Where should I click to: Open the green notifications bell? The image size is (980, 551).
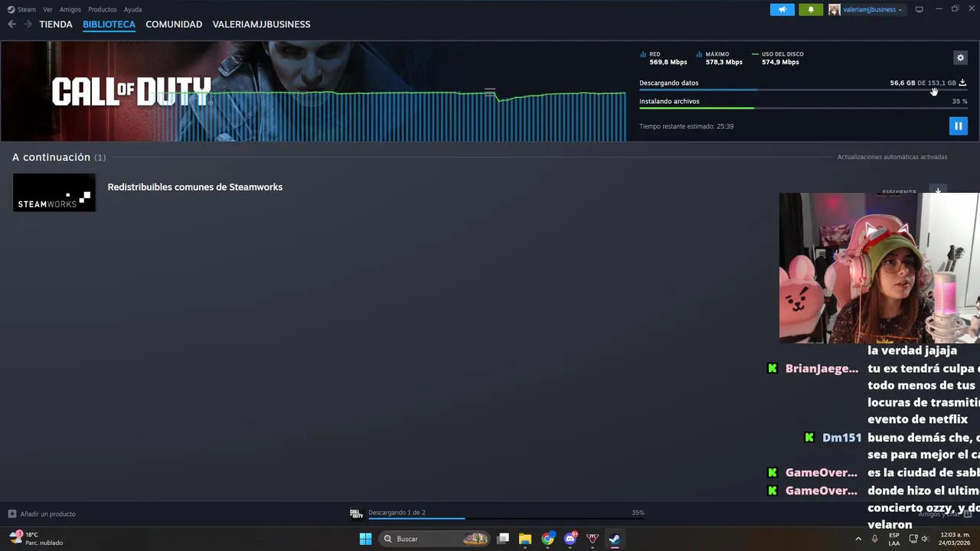811,10
